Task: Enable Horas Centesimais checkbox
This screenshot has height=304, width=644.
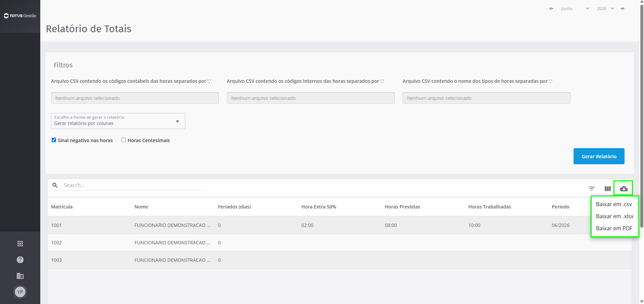Action: click(x=123, y=140)
